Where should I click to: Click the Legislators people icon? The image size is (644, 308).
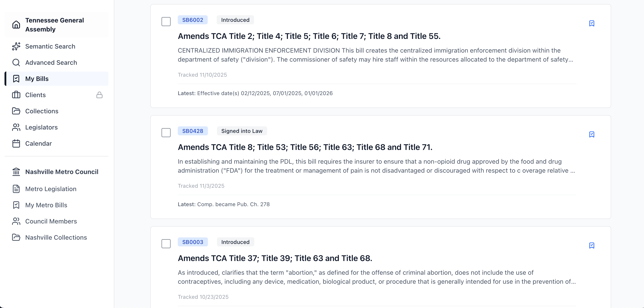16,127
